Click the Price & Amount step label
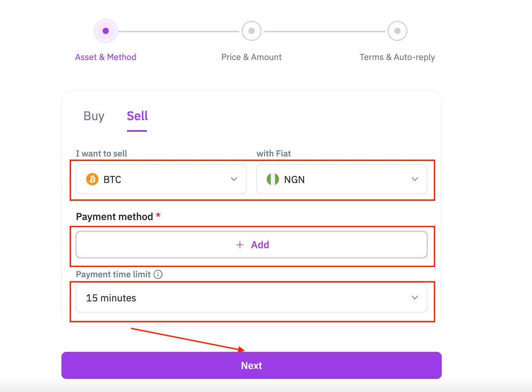Screen dimensions: 532x392 pyautogui.click(x=252, y=57)
